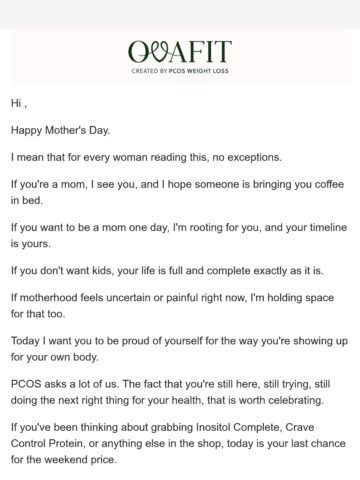Click the "no exceptions" sentence

pyautogui.click(x=146, y=157)
